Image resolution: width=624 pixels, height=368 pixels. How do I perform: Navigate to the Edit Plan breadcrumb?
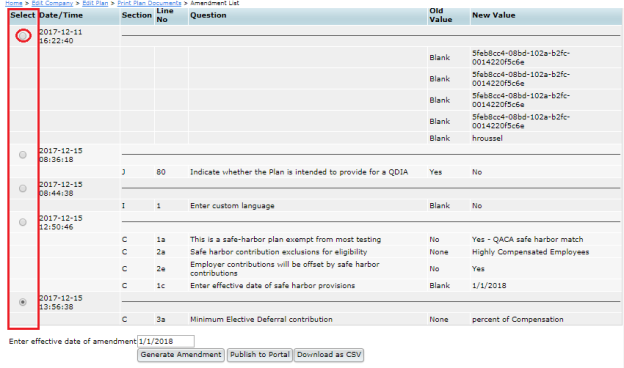(95, 3)
